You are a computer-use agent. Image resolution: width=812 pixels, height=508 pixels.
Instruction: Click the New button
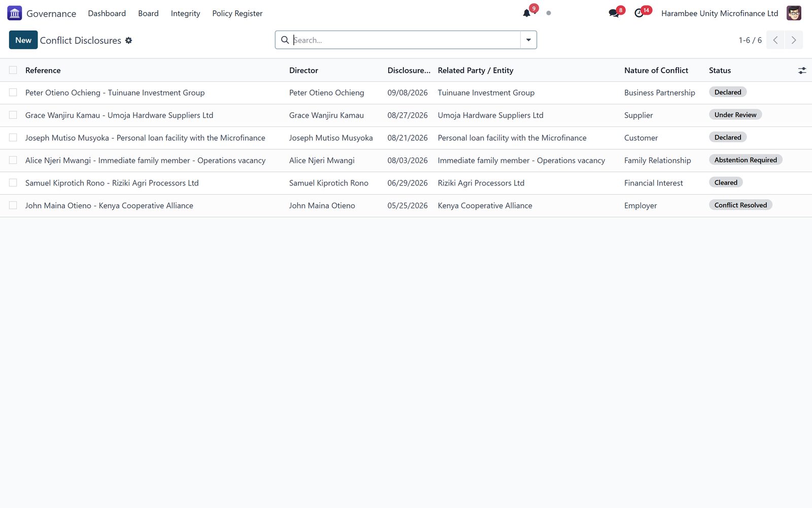(x=23, y=40)
